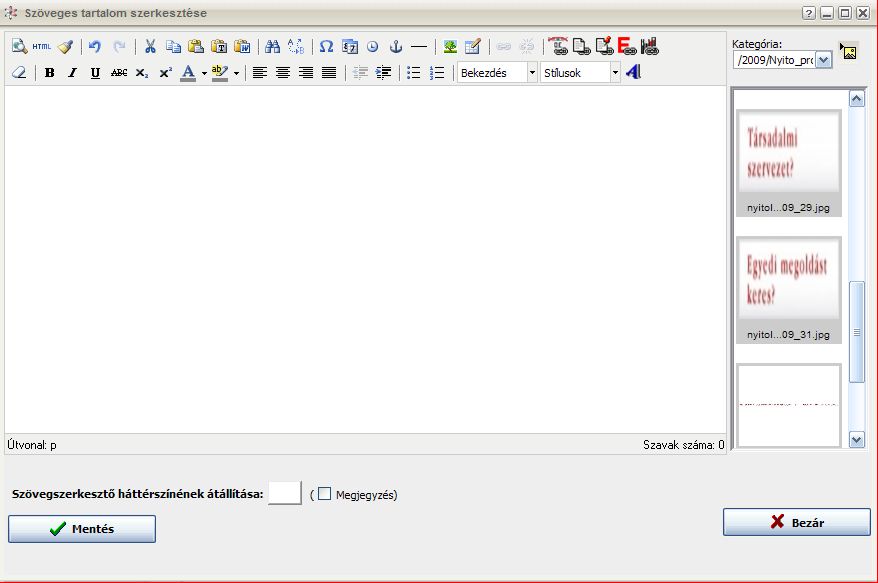The image size is (878, 583).
Task: Click the eraser remove formatting icon
Action: click(x=19, y=73)
